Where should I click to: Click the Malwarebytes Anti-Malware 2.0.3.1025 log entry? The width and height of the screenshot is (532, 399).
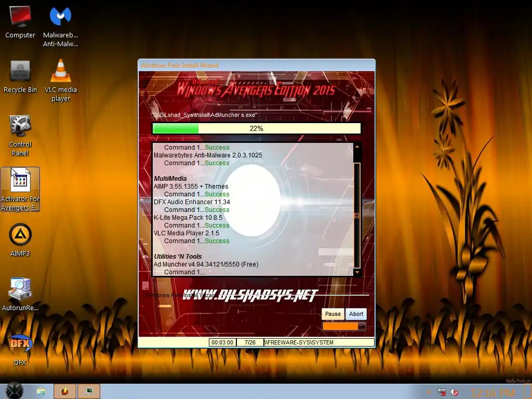[x=208, y=155]
